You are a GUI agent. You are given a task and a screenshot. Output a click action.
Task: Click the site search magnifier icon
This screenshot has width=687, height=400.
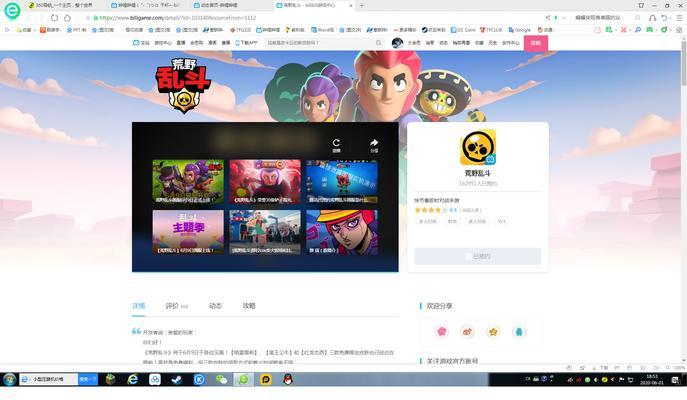click(x=379, y=43)
